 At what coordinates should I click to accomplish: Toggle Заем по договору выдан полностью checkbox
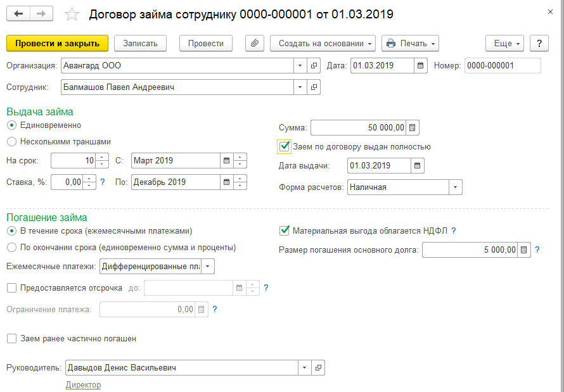(x=285, y=146)
